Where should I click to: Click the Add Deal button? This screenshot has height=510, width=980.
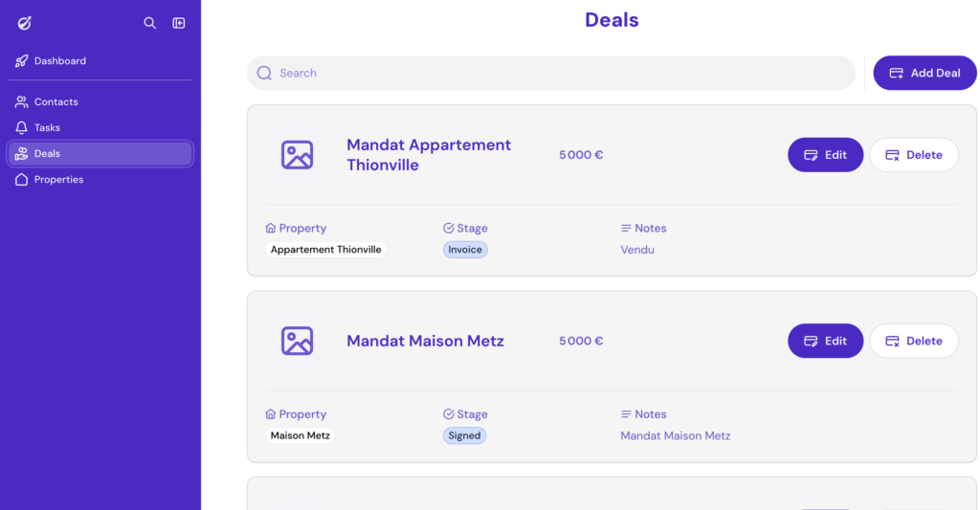pos(924,73)
